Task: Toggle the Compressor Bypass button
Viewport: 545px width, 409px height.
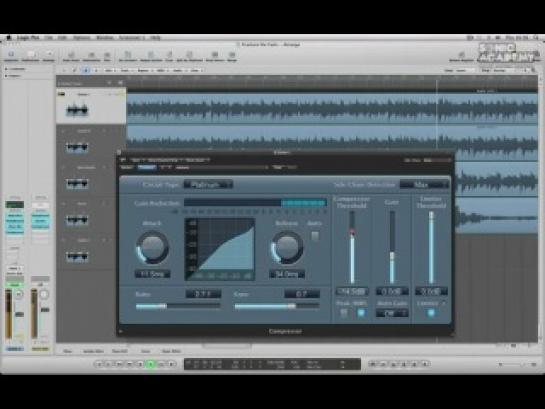Action: click(127, 167)
